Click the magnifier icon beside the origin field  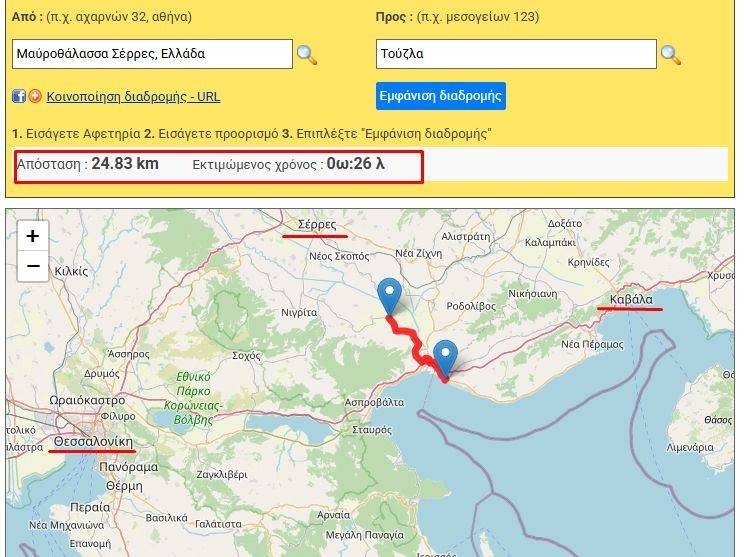click(307, 55)
